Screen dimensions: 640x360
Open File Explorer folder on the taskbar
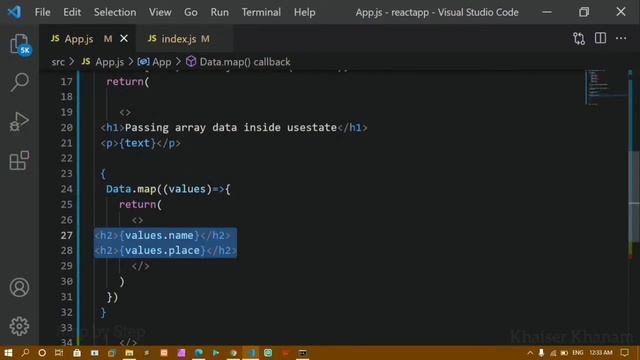129,353
